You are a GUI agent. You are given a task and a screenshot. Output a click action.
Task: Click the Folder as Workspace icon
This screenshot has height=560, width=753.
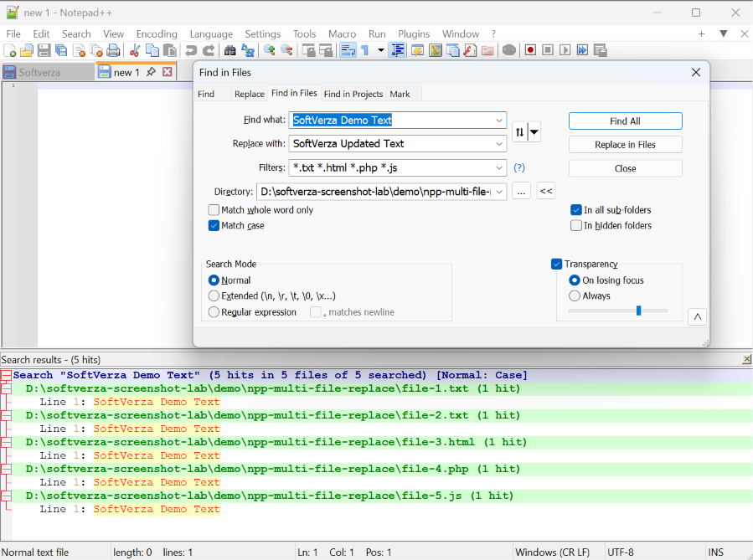tap(487, 50)
